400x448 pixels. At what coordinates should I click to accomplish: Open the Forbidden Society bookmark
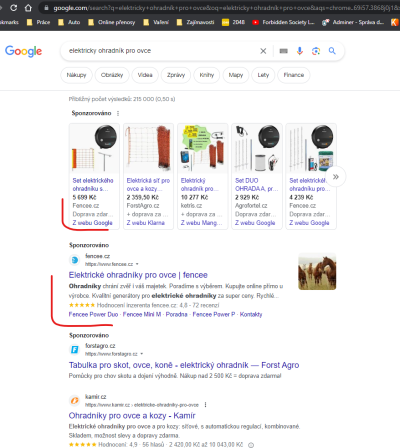pos(283,22)
